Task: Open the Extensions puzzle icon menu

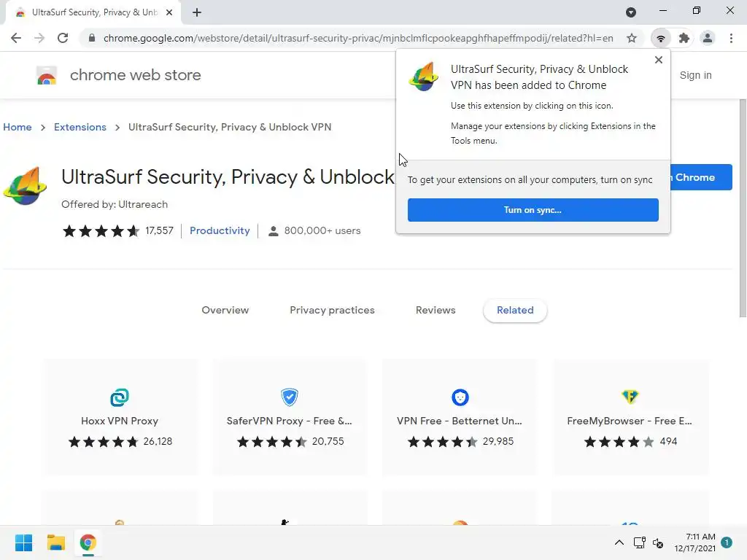Action: (684, 38)
